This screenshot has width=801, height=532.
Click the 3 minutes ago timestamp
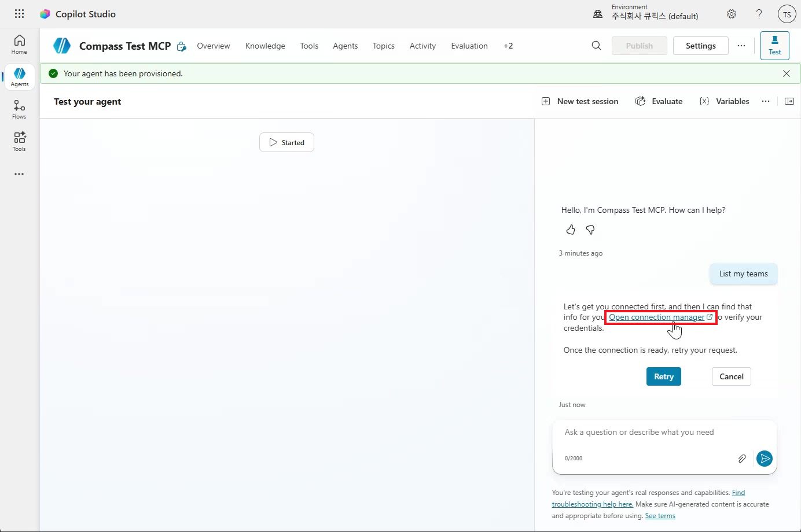(580, 253)
